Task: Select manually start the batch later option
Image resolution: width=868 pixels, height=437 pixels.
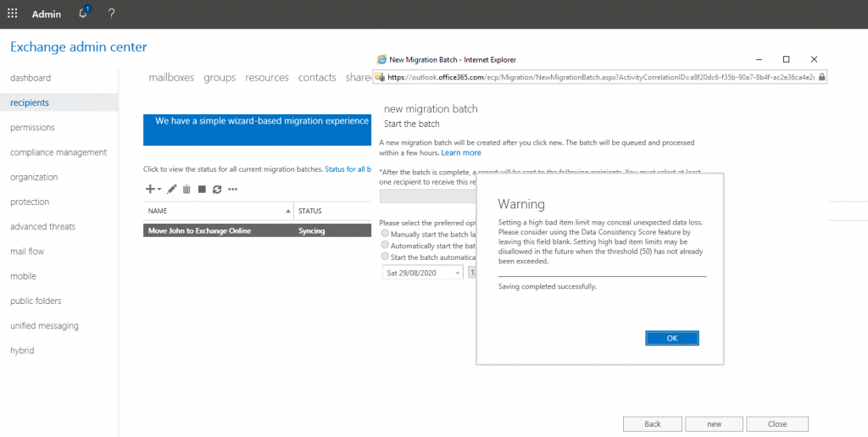Action: point(385,234)
